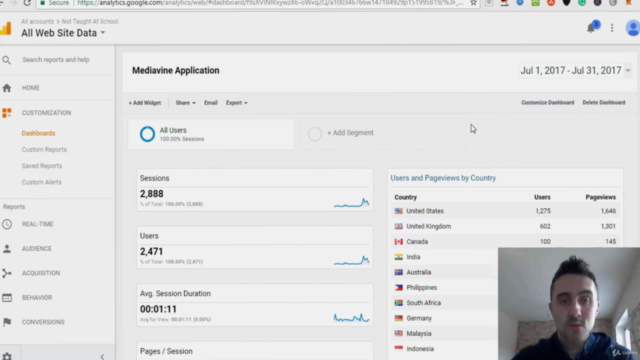
Task: Click the webcam video overlay
Action: coord(569,304)
